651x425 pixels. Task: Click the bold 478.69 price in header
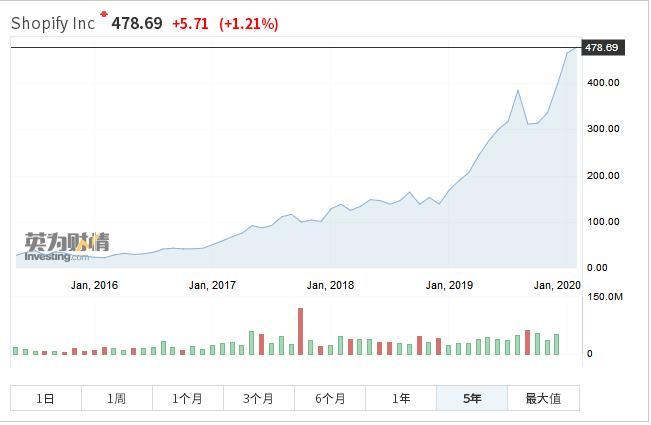coord(137,23)
